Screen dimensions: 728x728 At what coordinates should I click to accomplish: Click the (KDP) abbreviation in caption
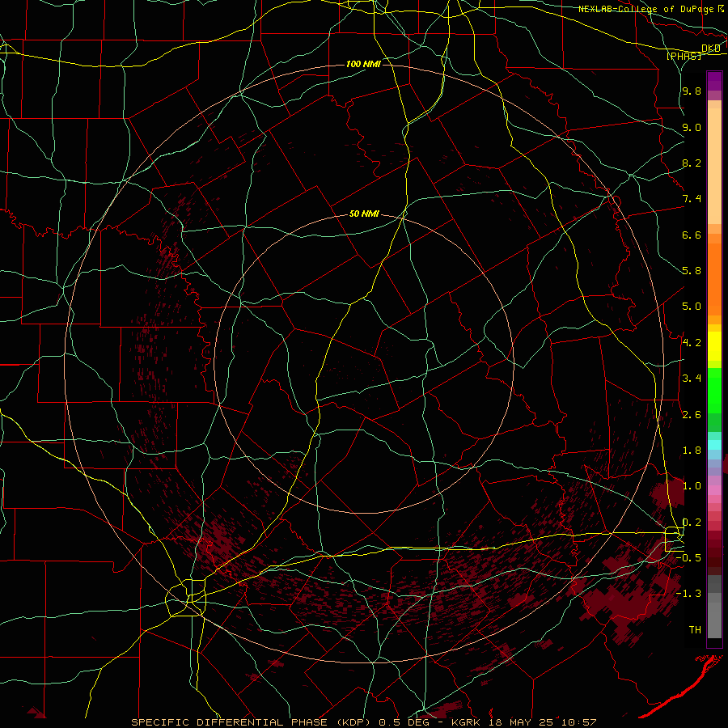[353, 722]
